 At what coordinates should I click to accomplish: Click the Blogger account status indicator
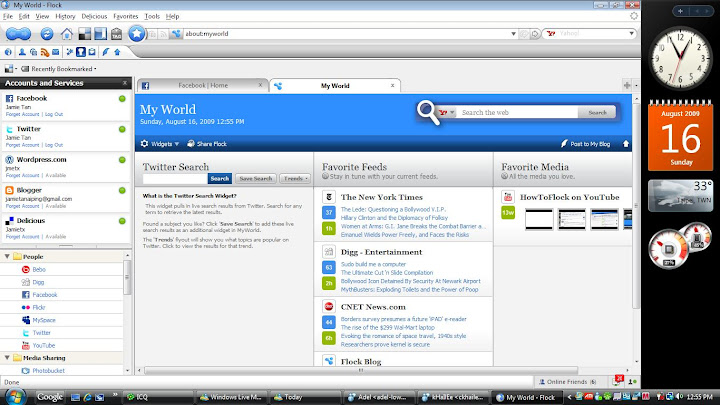click(x=122, y=190)
